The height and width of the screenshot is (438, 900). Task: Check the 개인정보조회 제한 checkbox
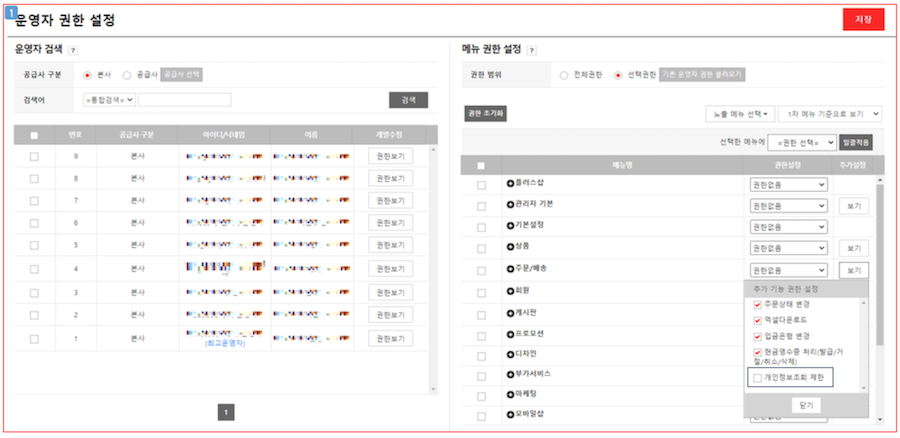click(757, 378)
